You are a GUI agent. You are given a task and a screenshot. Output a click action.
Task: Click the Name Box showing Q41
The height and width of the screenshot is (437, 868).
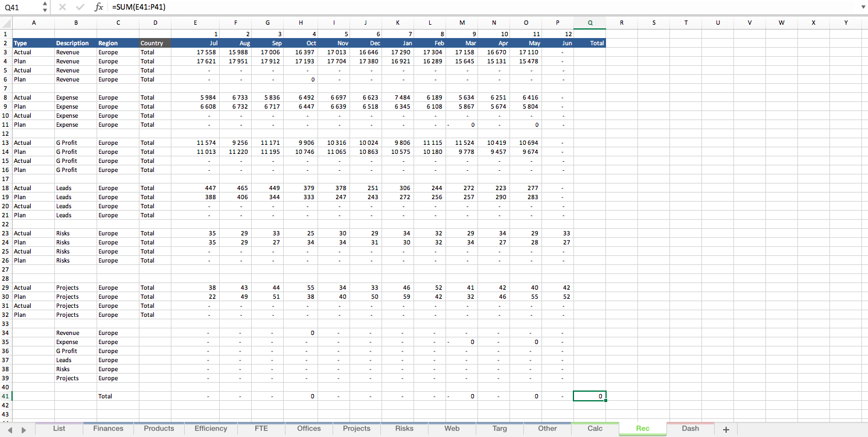click(21, 7)
